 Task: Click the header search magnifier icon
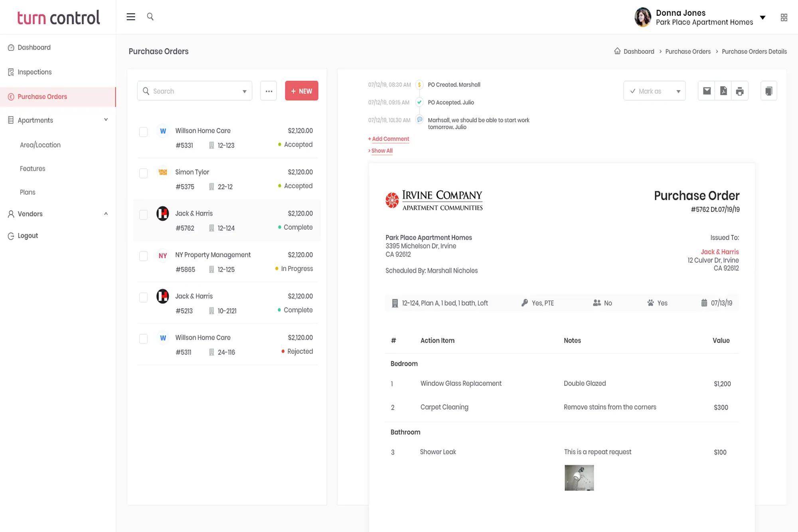click(150, 17)
